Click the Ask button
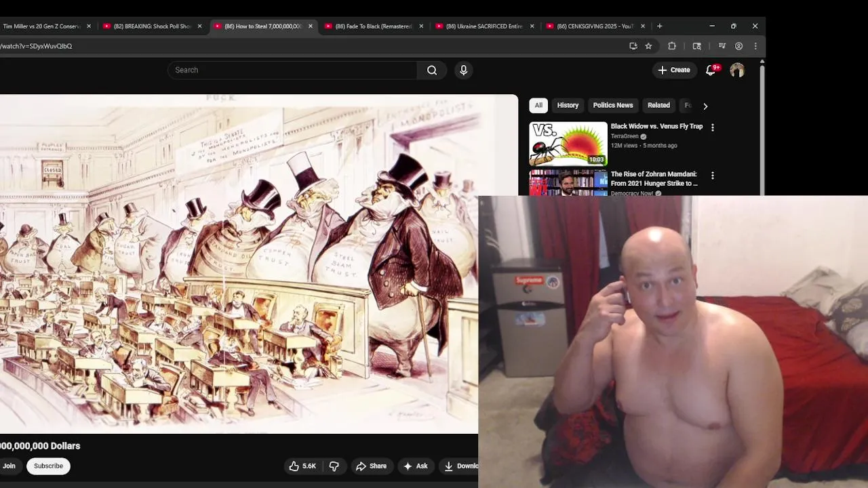 coord(415,466)
